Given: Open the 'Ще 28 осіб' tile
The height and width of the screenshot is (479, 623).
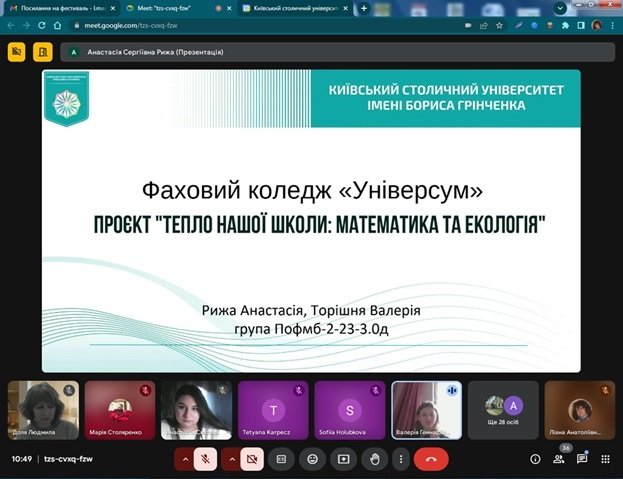Looking at the screenshot, I should coord(503,410).
